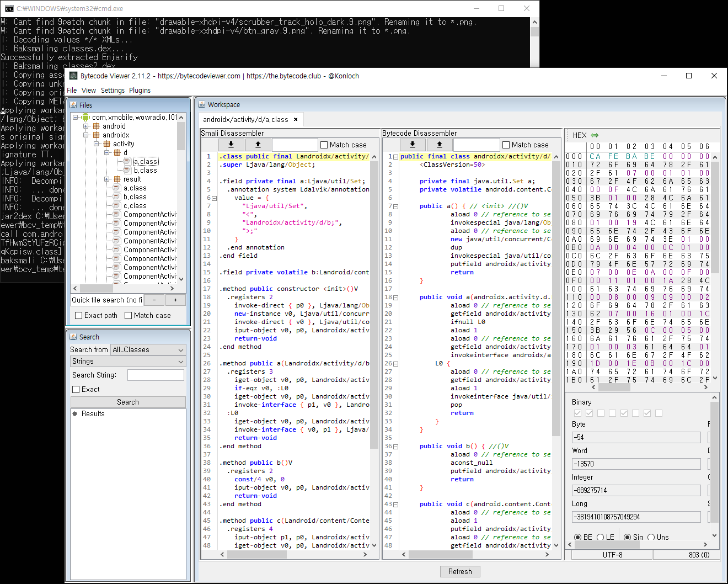The height and width of the screenshot is (584, 728).
Task: Click the green byte-order swap icon beside HEX
Action: [x=595, y=135]
